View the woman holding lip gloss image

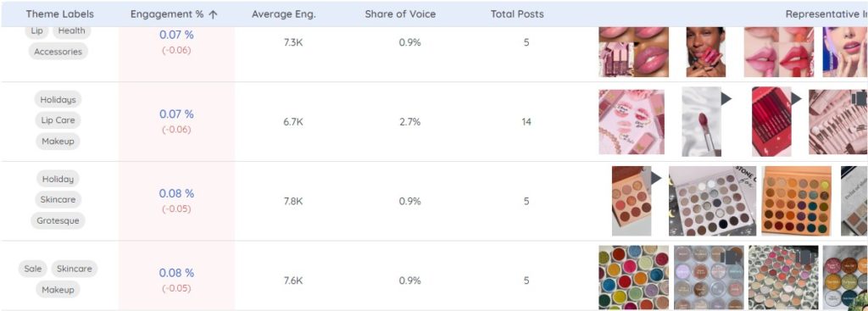click(x=706, y=52)
